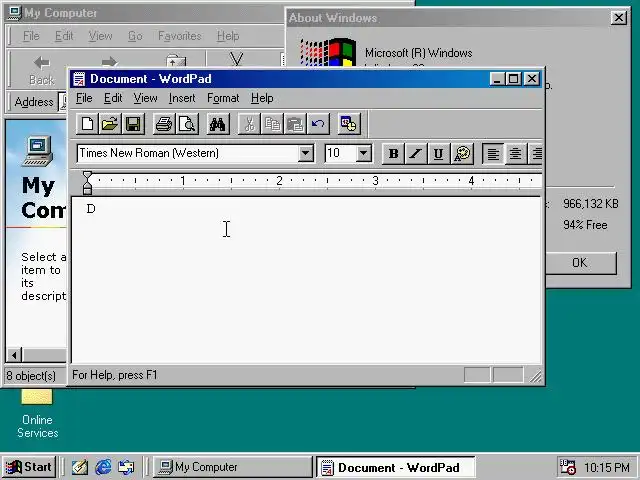The image size is (640, 480).
Task: Click in the WordPad document text area
Action: 306,282
